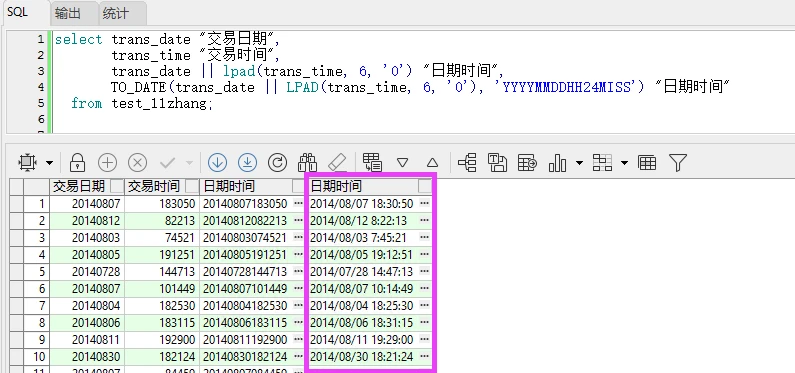Viewport: 795px width, 373px height.
Task: Click the delete record X icon
Action: 137,163
